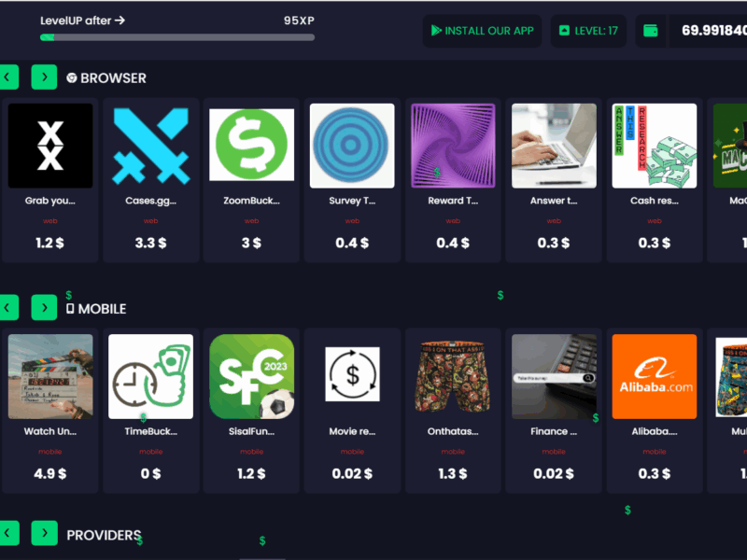Click the INSTALL OUR APP button
747x560 pixels.
(x=482, y=31)
